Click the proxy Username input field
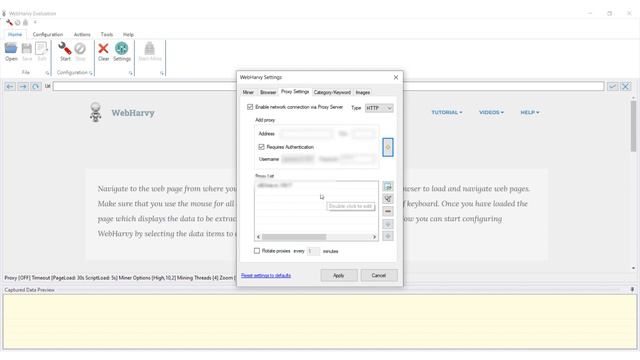 (298, 159)
